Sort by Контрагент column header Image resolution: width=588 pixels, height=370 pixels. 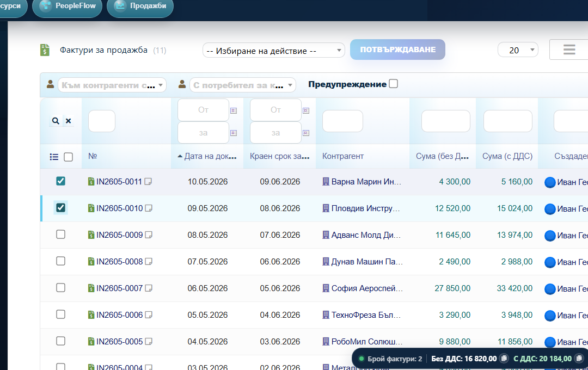coord(343,156)
